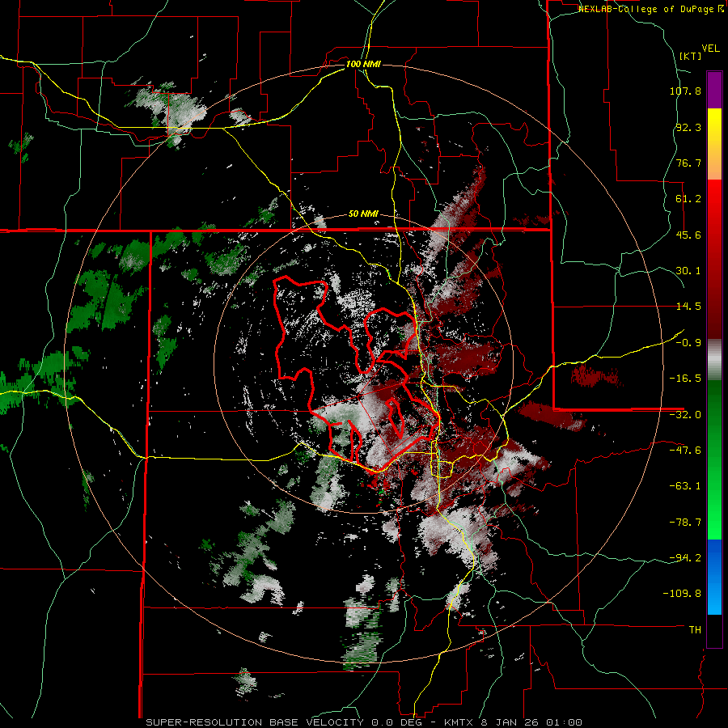Pick the bright green segment of color bar
The width and height of the screenshot is (728, 728).
714,459
